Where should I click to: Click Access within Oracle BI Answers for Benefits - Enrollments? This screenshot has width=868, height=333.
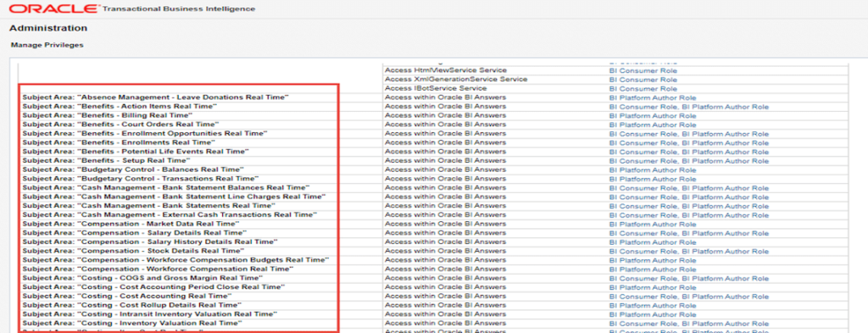pyautogui.click(x=445, y=142)
